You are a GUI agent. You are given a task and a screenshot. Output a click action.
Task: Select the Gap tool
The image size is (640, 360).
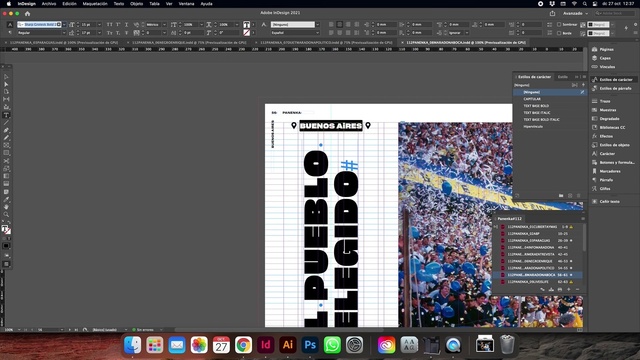(6, 99)
